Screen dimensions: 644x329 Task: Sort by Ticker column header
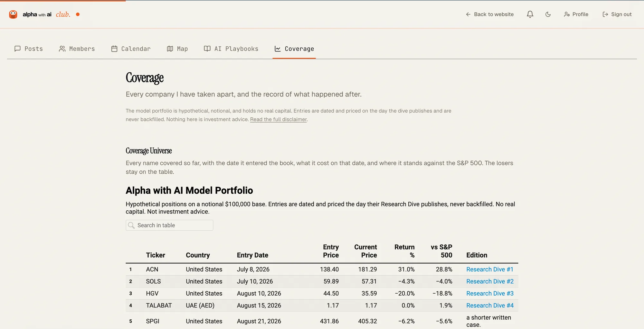coord(156,255)
